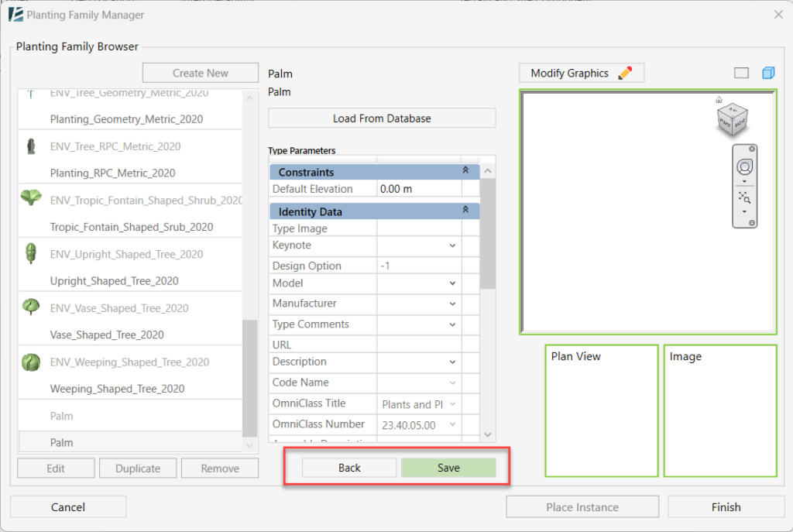Select the ENV_Tree_RPC_Metric_2020 tree thumbnail
Viewport: 793px width, 532px height.
pyautogui.click(x=31, y=146)
